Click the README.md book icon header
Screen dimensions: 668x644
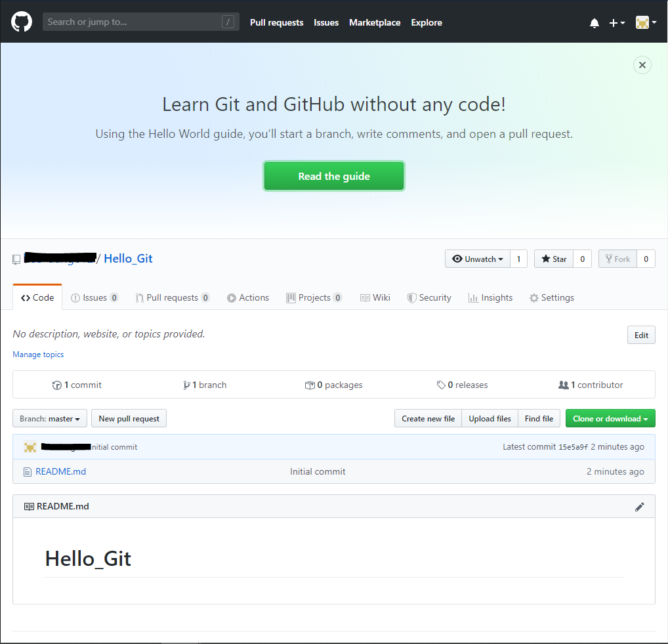(29, 507)
